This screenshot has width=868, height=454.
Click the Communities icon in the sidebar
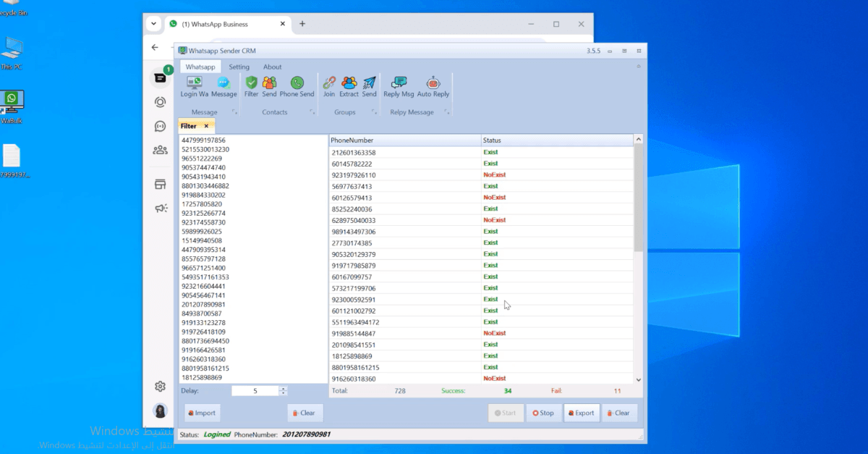click(160, 149)
